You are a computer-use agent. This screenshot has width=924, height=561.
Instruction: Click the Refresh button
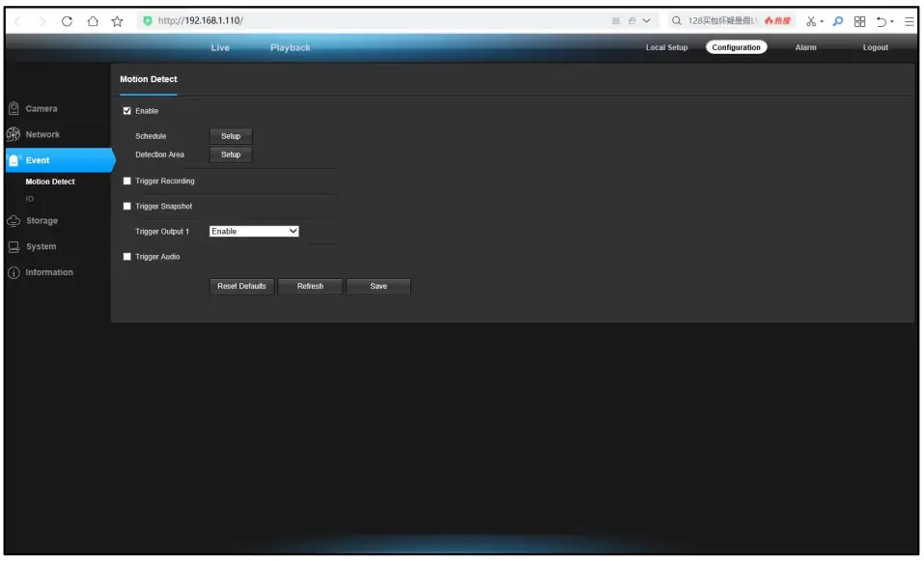click(310, 287)
